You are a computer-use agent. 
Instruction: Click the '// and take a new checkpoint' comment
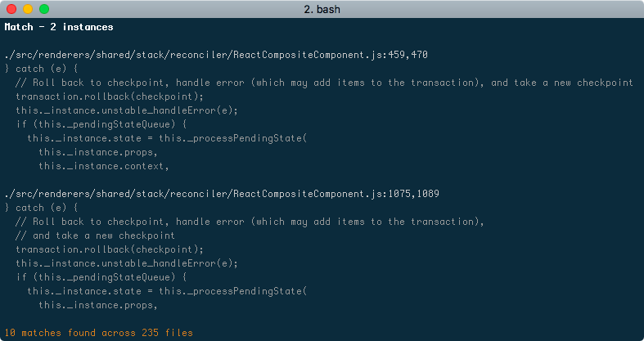click(95, 236)
